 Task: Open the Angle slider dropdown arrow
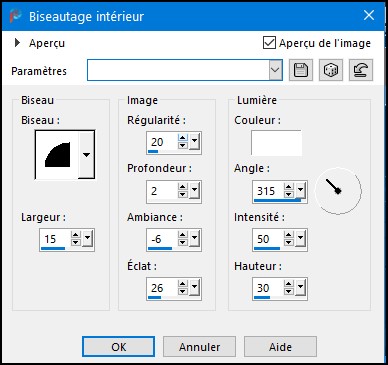pos(301,190)
